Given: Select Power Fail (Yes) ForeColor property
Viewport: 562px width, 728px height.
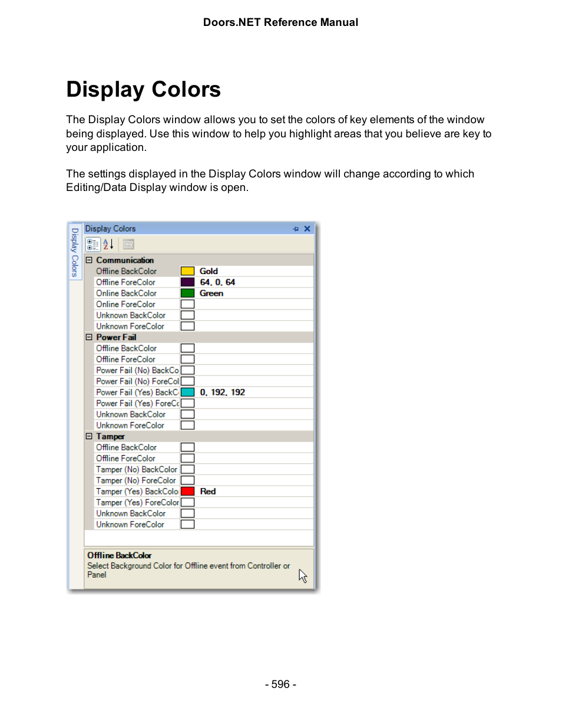Looking at the screenshot, I should [136, 403].
